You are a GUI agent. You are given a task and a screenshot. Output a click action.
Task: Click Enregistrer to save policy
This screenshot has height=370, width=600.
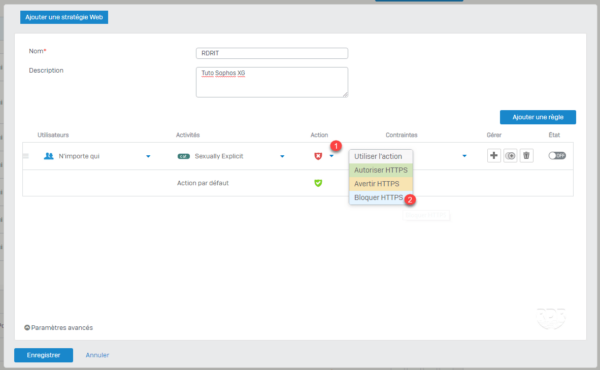[44, 355]
